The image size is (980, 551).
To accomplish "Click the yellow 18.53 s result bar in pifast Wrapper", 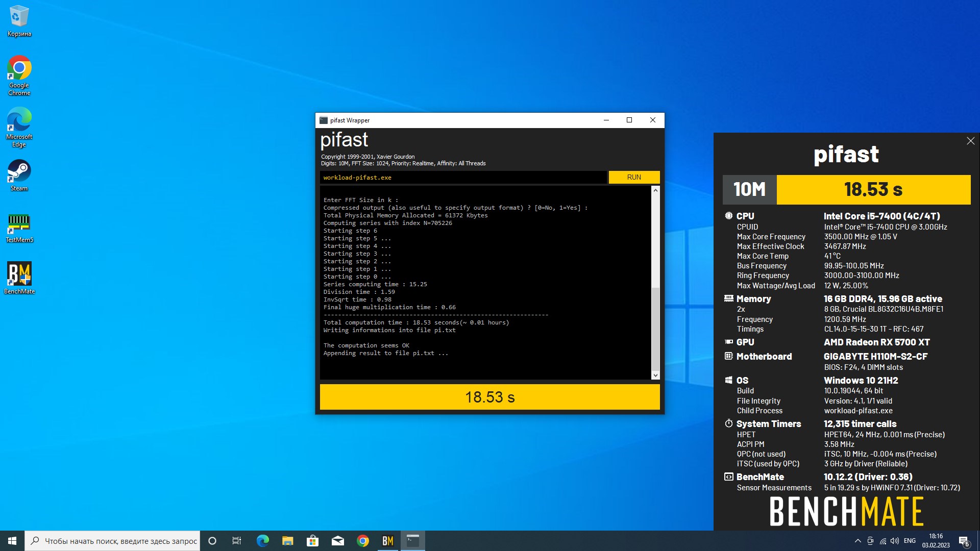I will tap(489, 397).
